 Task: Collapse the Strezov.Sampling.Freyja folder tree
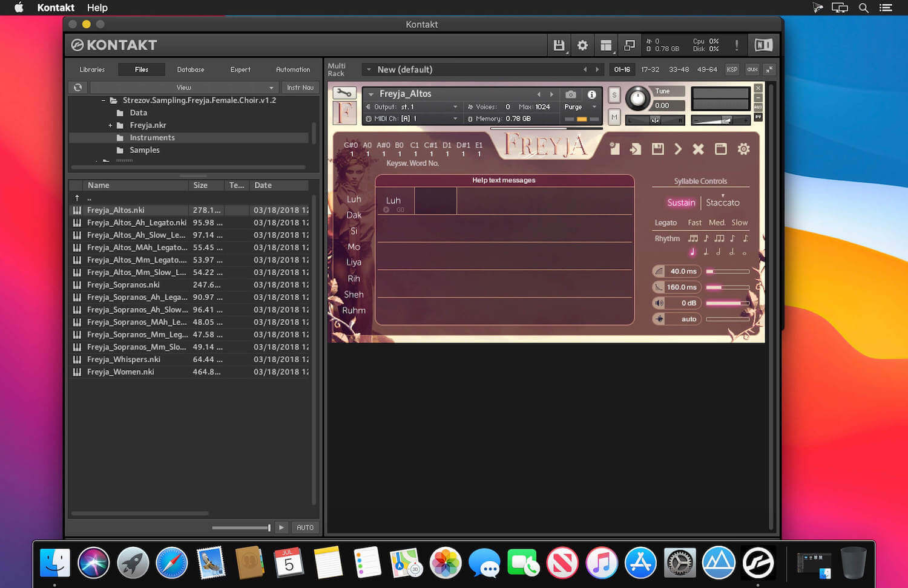point(104,100)
